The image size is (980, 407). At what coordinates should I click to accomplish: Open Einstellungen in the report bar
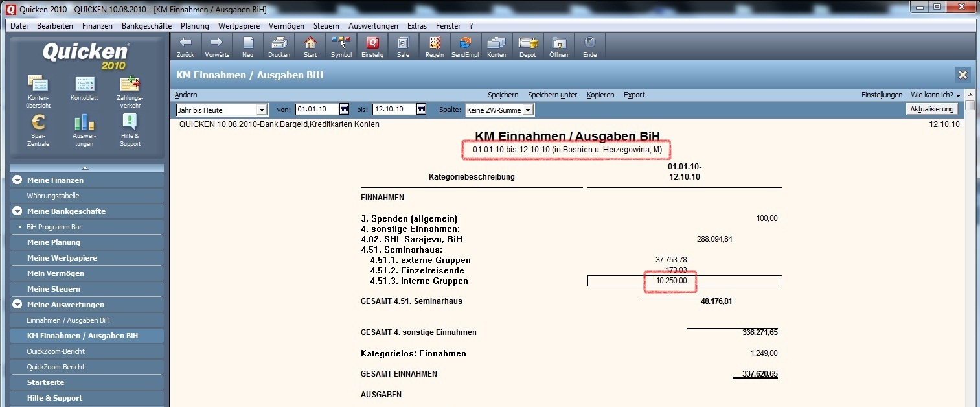882,95
